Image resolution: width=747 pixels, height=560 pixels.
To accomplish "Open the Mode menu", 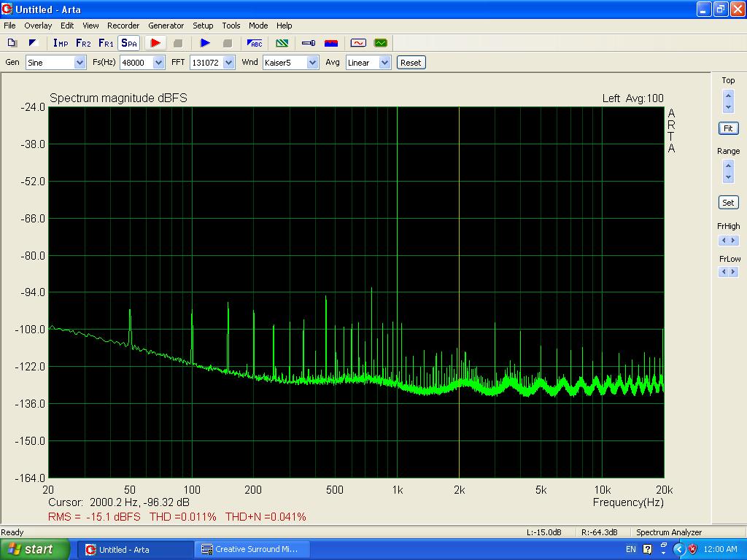I will [258, 26].
